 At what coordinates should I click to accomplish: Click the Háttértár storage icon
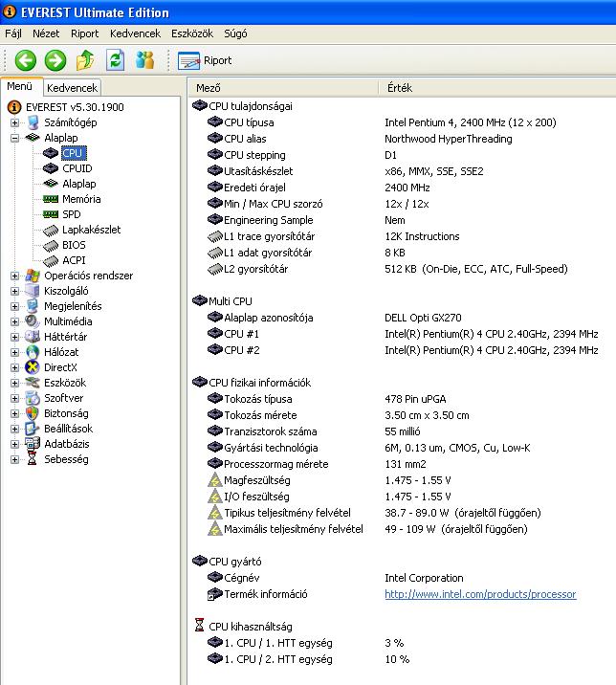coord(33,337)
